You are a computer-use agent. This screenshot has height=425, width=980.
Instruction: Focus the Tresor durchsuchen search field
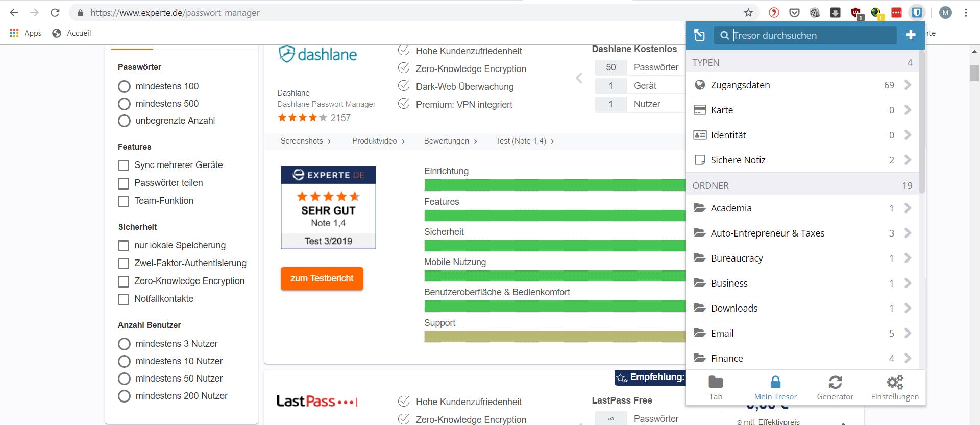[805, 35]
